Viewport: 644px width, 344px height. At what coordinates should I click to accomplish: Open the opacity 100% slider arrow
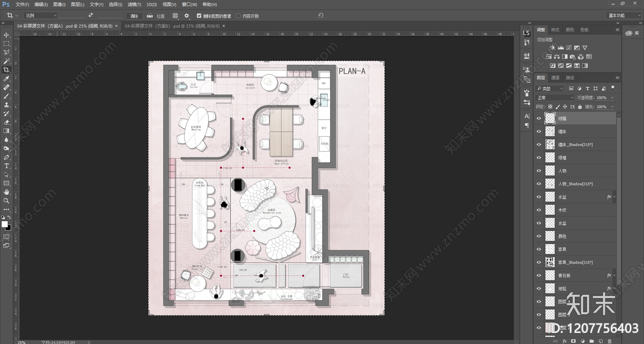[x=613, y=98]
